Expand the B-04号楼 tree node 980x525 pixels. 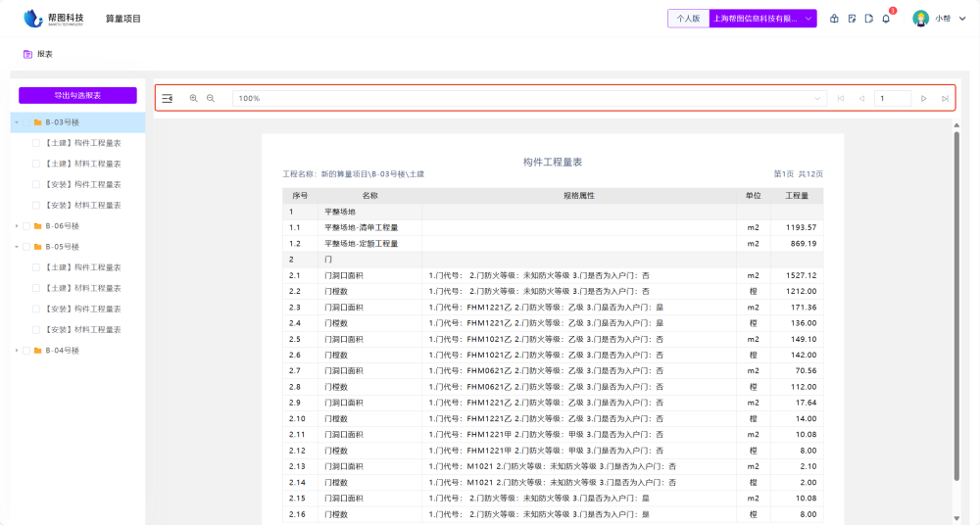(17, 350)
